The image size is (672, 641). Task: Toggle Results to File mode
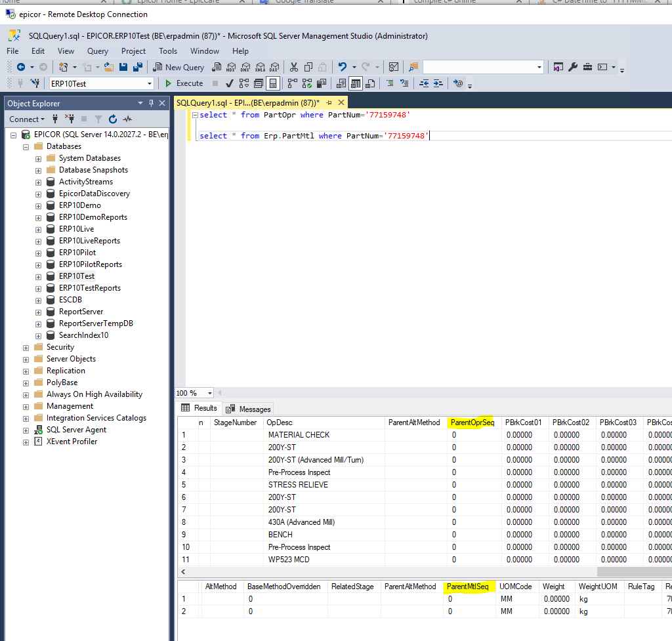click(x=370, y=83)
